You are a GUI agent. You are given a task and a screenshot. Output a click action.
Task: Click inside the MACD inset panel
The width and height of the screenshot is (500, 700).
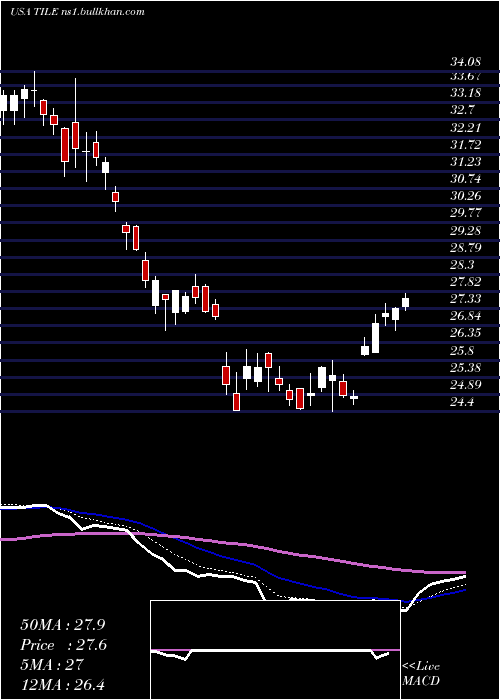(275, 650)
